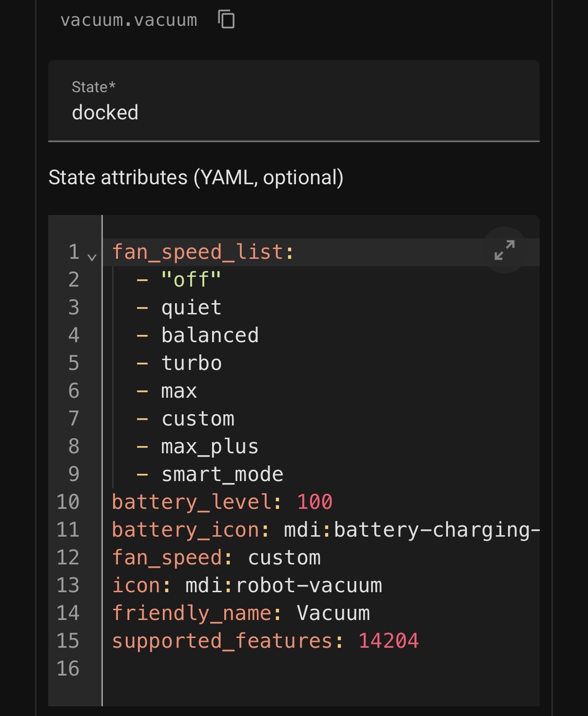This screenshot has width=588, height=716.
Task: Expand the YAML editor to fullscreen
Action: click(504, 250)
